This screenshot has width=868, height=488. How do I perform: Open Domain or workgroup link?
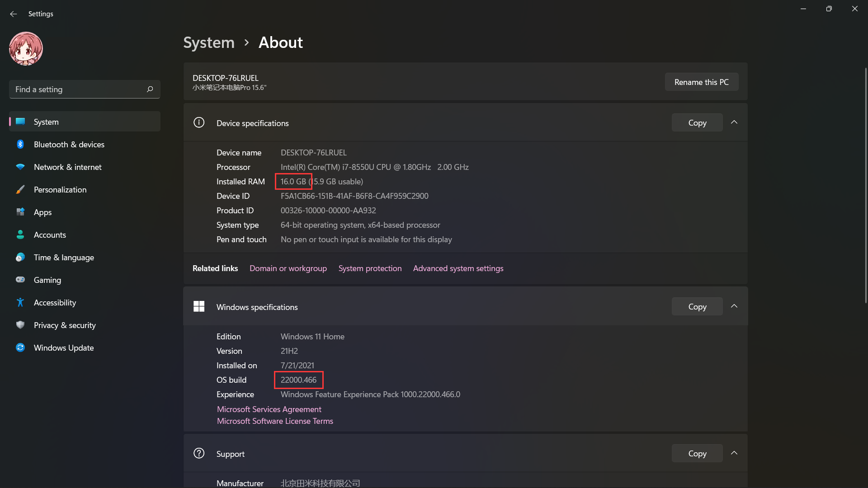(288, 268)
